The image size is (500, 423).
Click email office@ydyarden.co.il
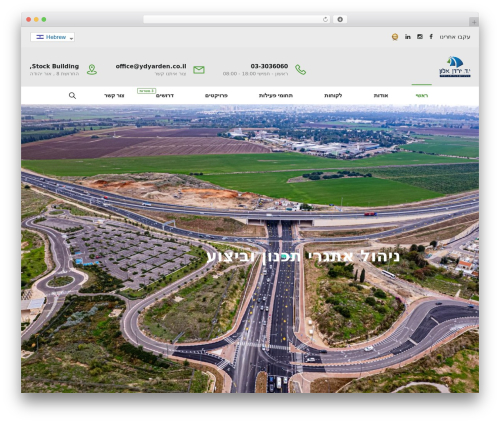[x=151, y=66]
